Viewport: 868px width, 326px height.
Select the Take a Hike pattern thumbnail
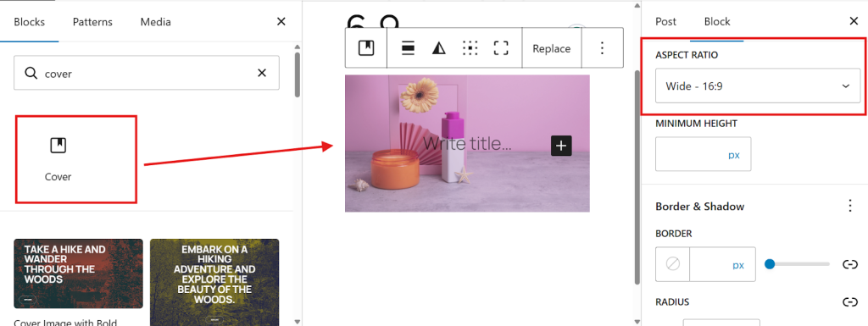point(78,274)
